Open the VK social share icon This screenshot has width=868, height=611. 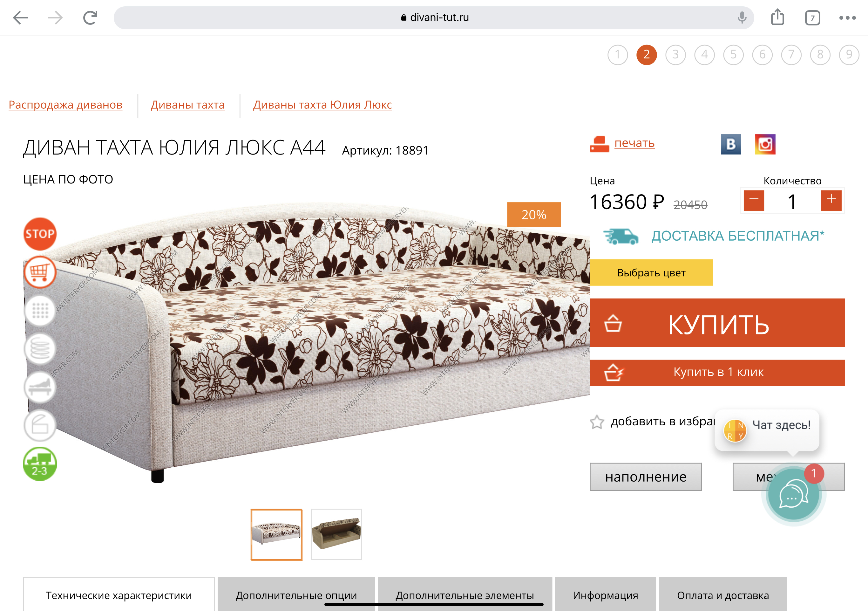point(731,144)
